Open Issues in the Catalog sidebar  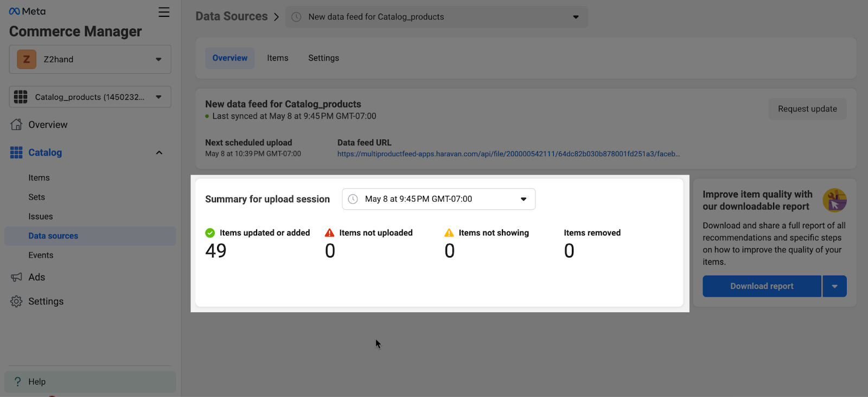41,216
